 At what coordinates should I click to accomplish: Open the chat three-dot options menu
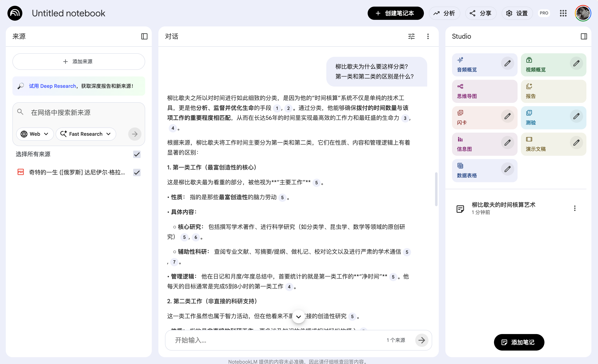[428, 36]
